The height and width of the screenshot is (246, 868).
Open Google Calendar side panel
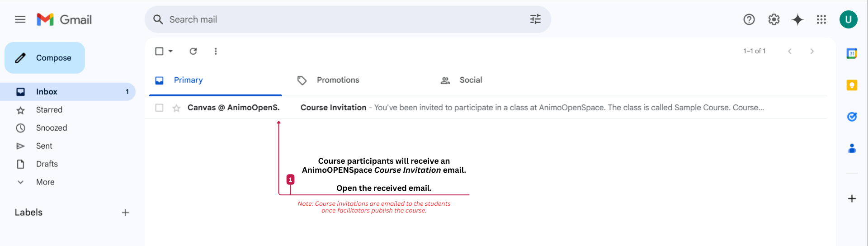[x=852, y=53]
